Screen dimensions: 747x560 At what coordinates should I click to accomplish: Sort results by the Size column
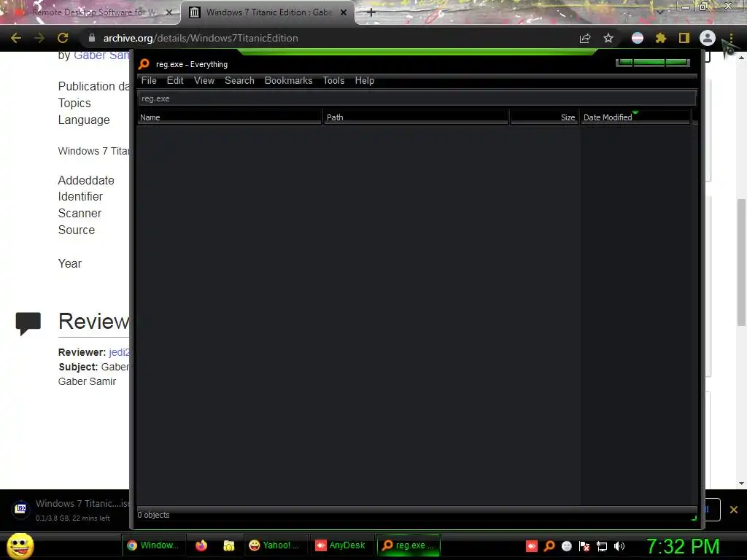pos(544,117)
